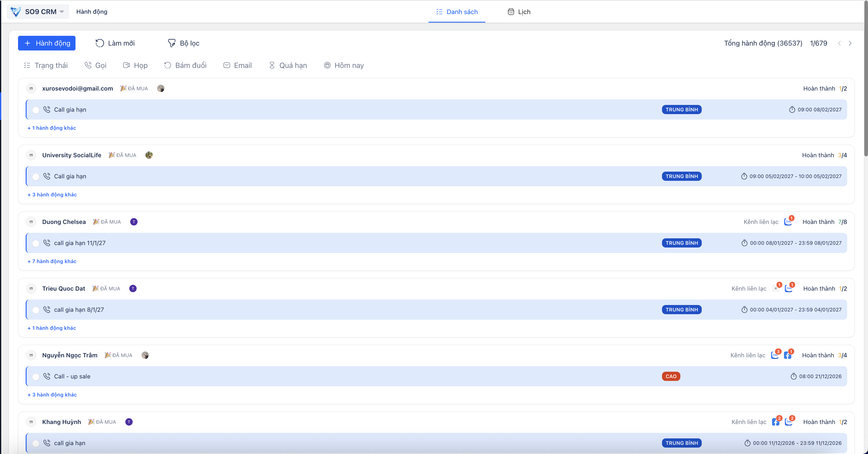Tick the call gia hạn 8/1/27 circle

[36, 310]
